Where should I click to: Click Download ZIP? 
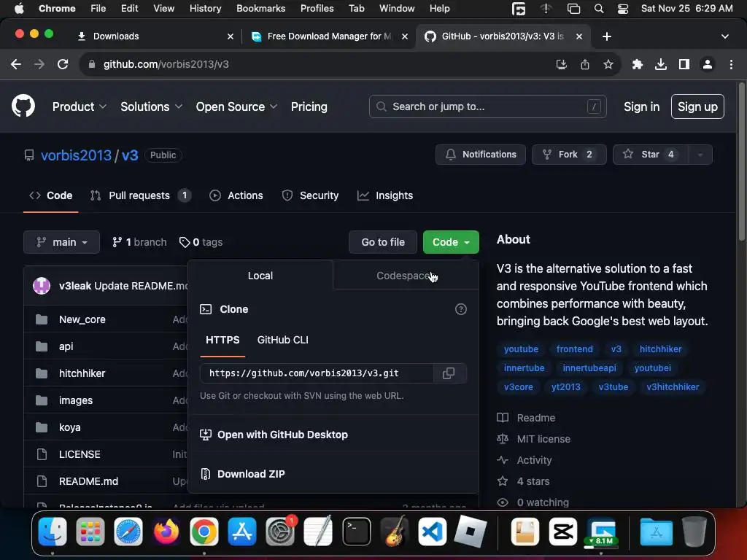(x=251, y=474)
